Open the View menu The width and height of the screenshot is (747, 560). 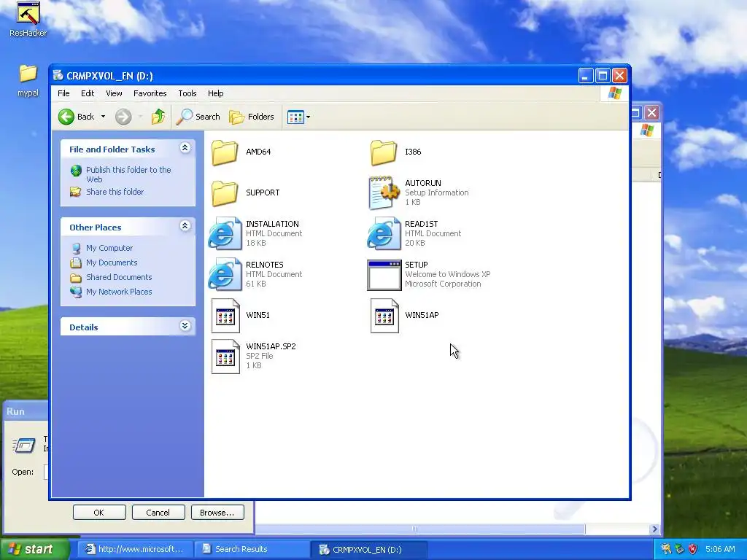114,93
